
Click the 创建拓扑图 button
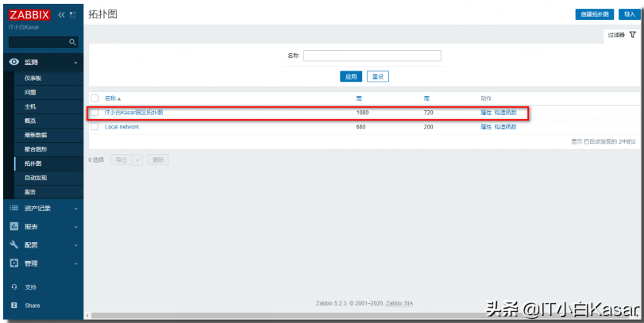tap(594, 14)
